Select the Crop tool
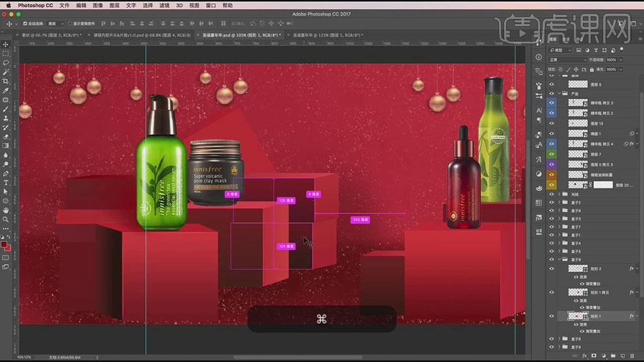This screenshot has width=644, height=362. [6, 81]
